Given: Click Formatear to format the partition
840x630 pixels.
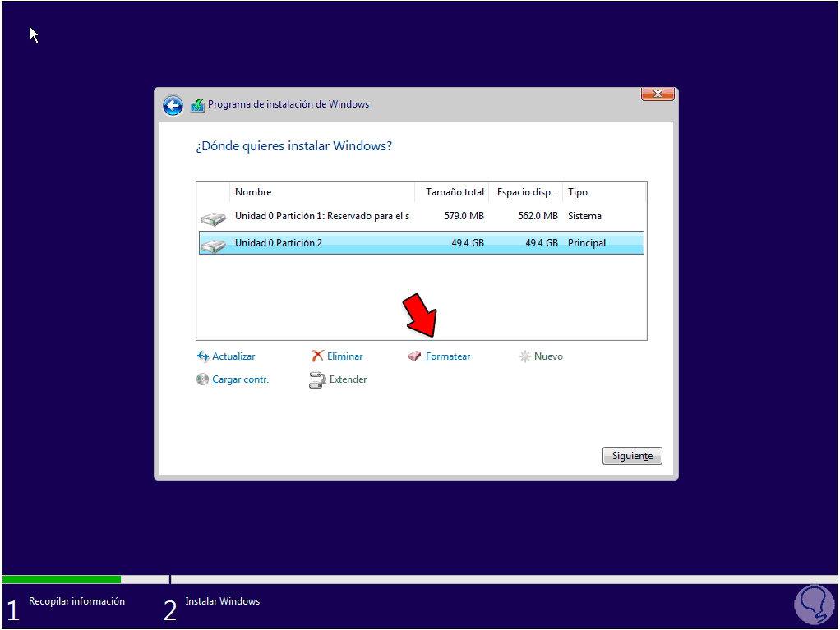Looking at the screenshot, I should tap(448, 356).
